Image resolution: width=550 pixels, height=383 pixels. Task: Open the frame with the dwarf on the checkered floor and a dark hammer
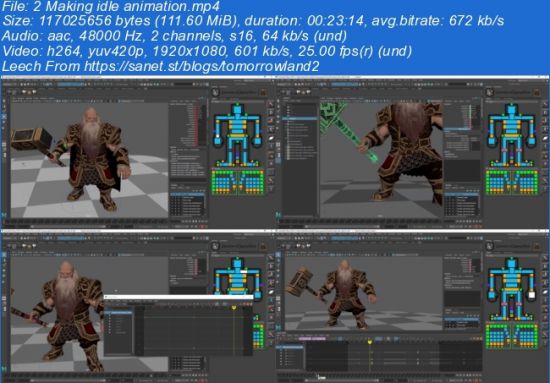point(138,152)
